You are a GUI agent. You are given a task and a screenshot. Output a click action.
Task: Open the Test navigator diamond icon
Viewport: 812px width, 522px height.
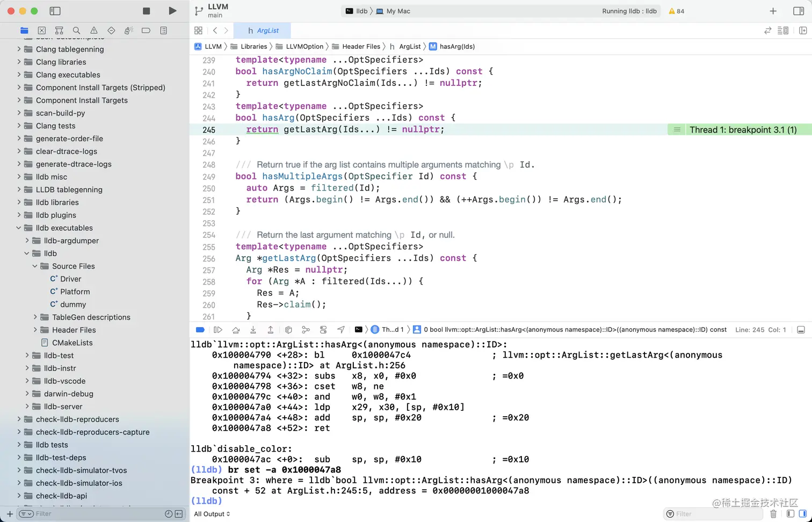point(111,31)
